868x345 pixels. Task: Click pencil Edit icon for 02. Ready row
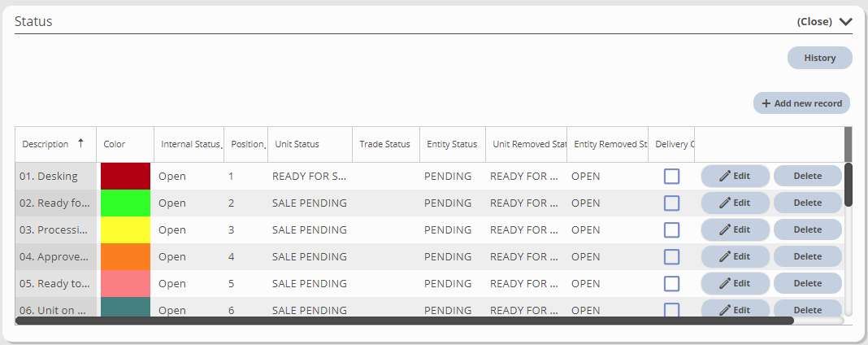(x=726, y=203)
